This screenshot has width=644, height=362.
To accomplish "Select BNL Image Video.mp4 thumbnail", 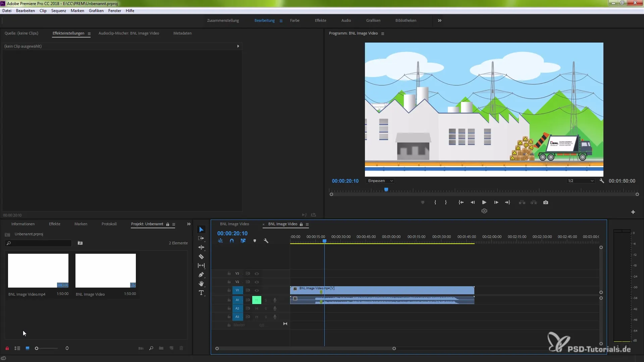I will pos(38,270).
